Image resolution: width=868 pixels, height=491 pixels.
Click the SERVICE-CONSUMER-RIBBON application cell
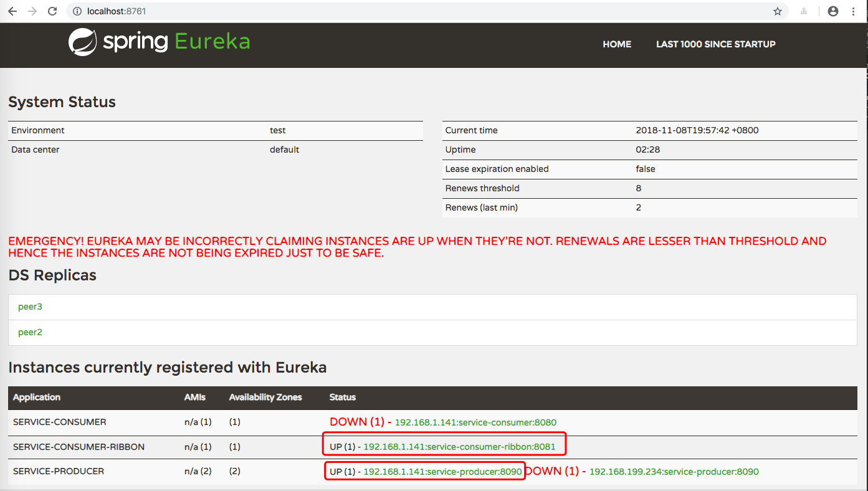tap(79, 447)
